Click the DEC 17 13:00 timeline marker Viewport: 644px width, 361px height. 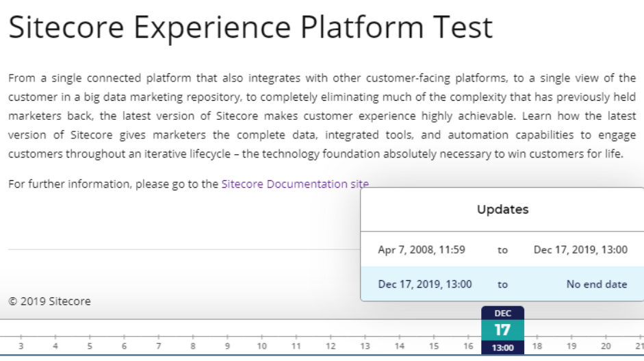(x=502, y=330)
